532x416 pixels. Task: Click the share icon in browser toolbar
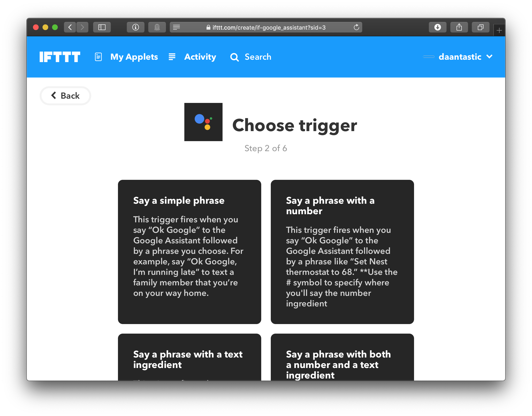(459, 27)
